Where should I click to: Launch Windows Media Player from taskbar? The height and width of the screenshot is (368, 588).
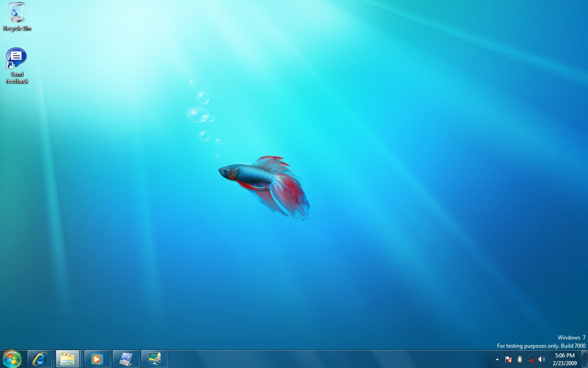click(x=97, y=359)
